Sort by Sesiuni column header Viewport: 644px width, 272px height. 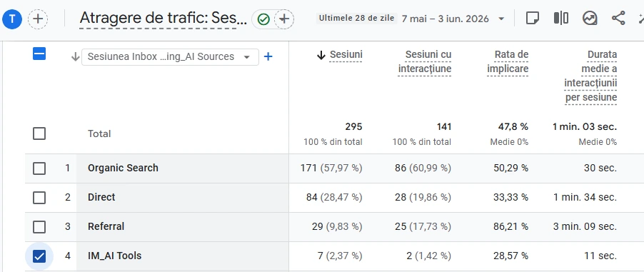click(346, 55)
